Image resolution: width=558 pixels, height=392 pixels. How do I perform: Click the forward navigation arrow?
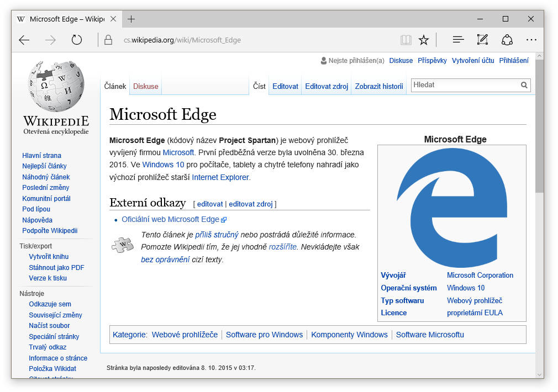pos(50,40)
